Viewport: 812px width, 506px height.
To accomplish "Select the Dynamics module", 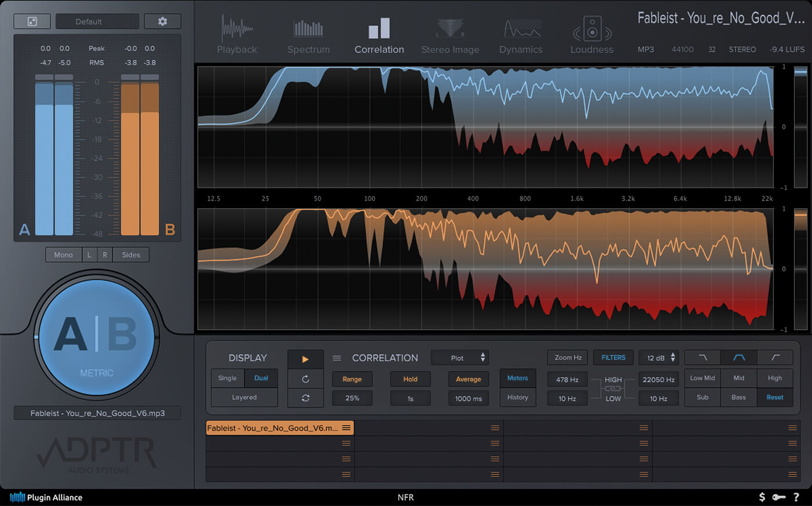I will 520,34.
